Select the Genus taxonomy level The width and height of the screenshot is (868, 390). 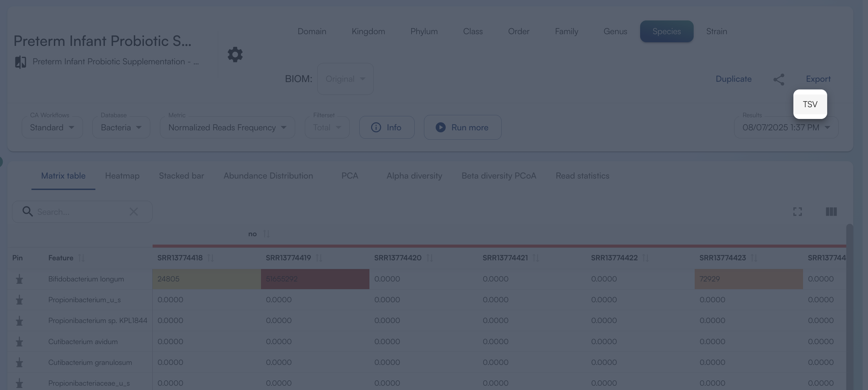coord(615,31)
